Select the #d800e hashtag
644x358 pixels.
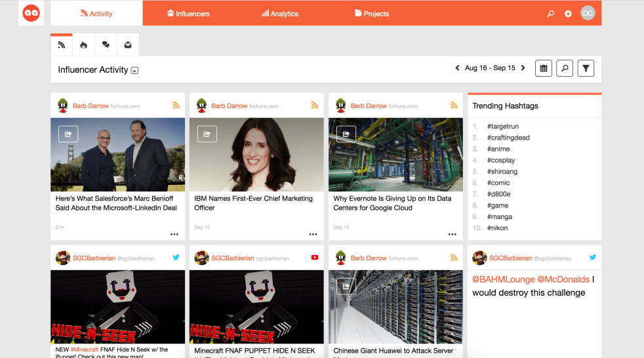coord(498,194)
